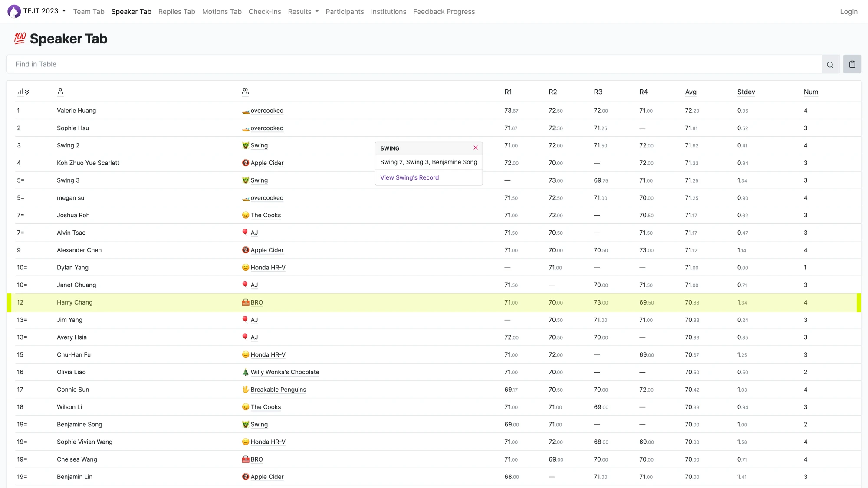Open the Results dropdown menu

[303, 11]
